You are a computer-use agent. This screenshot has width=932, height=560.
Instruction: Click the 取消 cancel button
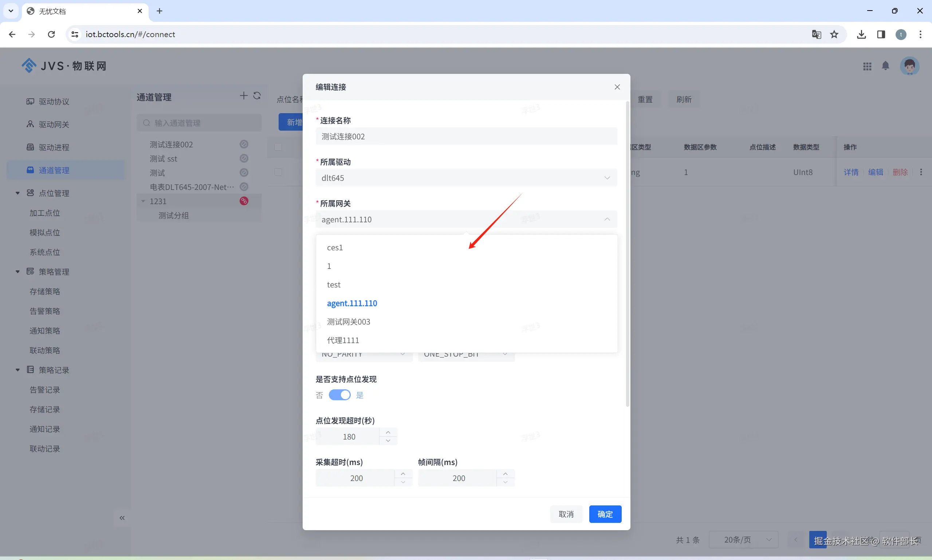566,514
